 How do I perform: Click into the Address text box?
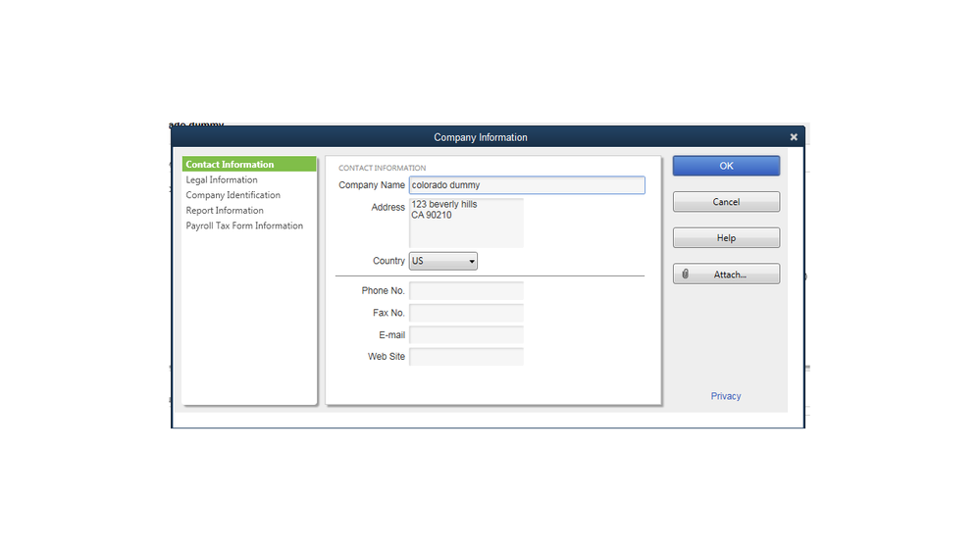(x=466, y=223)
